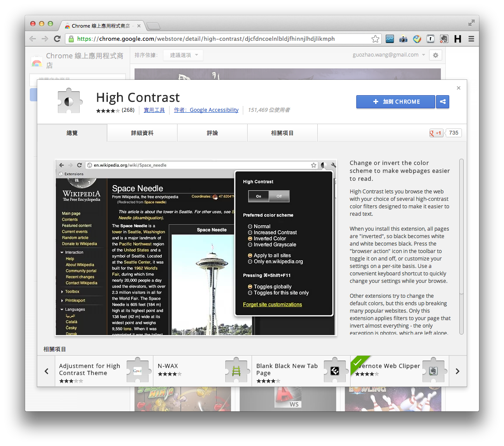Click the green lock security icon

(71, 39)
